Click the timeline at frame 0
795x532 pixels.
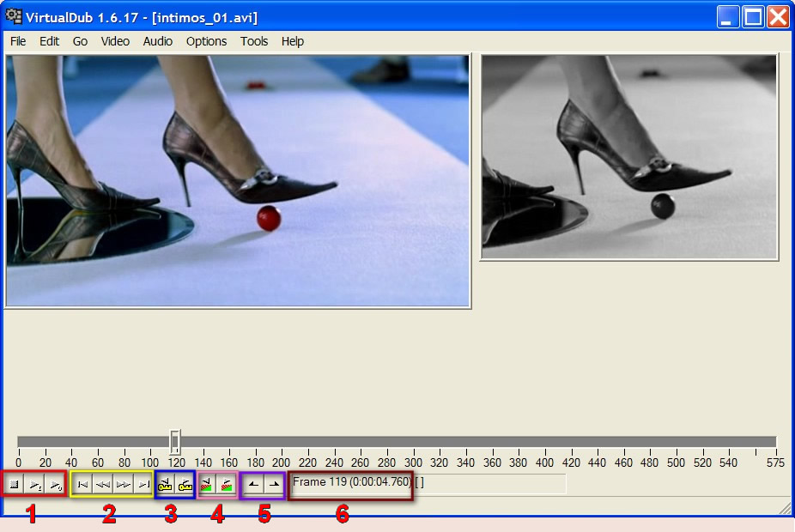coord(19,442)
